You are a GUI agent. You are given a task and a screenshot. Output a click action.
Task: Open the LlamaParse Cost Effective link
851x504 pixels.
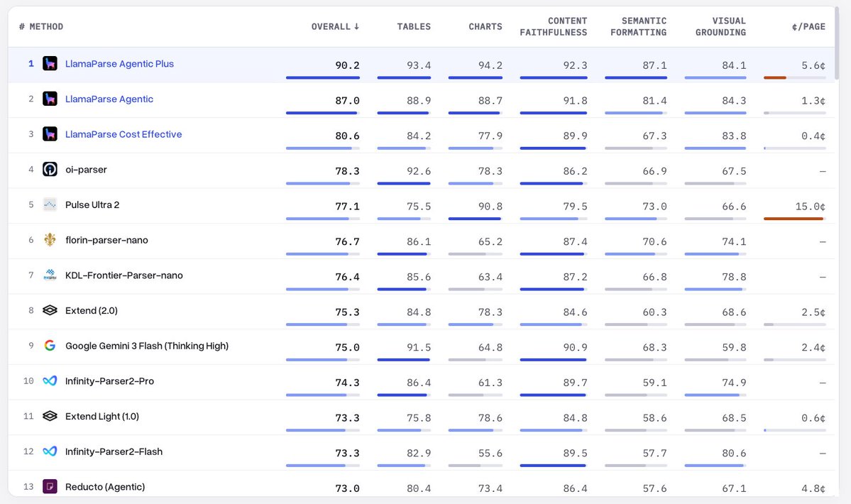pyautogui.click(x=123, y=134)
